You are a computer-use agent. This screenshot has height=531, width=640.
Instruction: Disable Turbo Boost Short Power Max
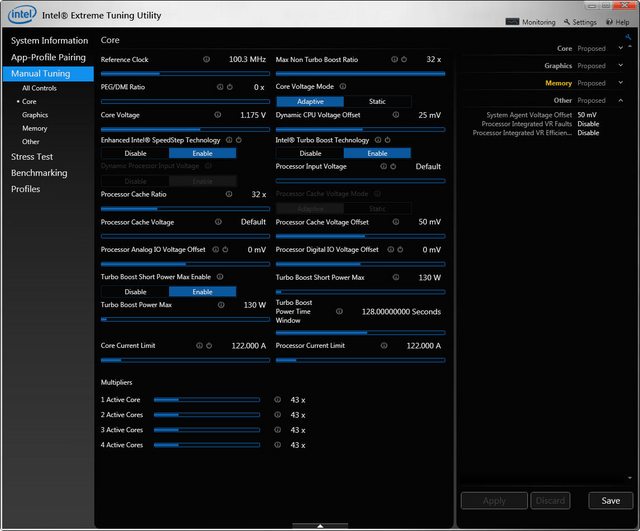135,291
